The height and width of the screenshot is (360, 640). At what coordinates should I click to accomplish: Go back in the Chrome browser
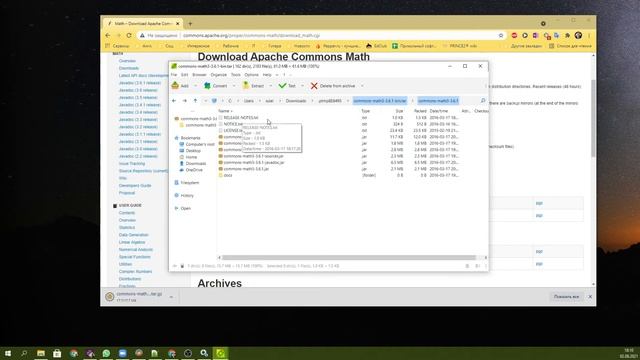coord(108,36)
